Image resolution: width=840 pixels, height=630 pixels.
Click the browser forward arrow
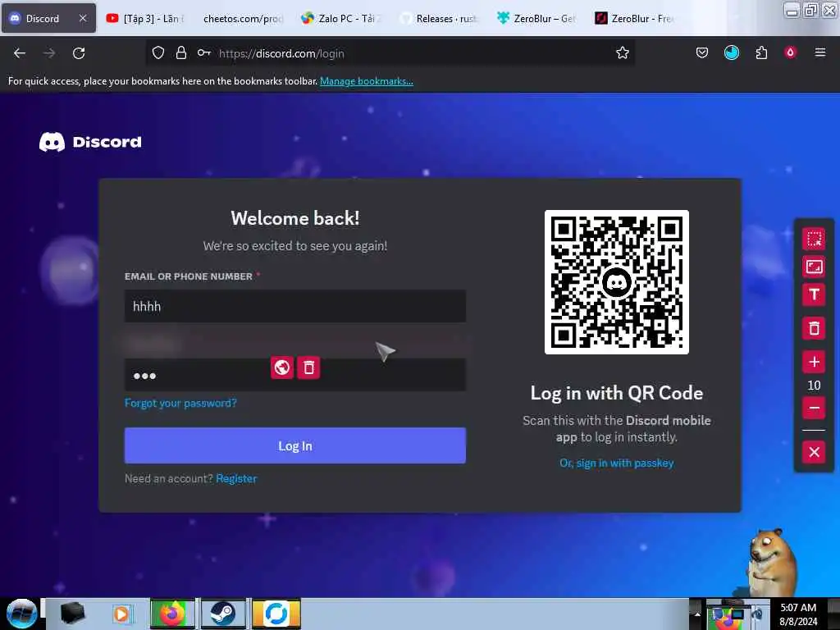click(49, 53)
